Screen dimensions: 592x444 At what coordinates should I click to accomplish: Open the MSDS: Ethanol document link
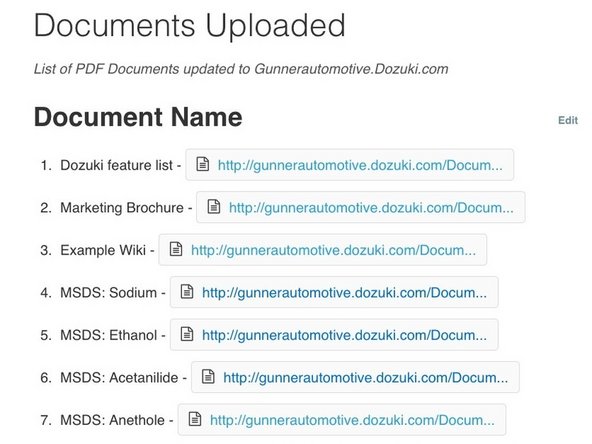tap(344, 335)
